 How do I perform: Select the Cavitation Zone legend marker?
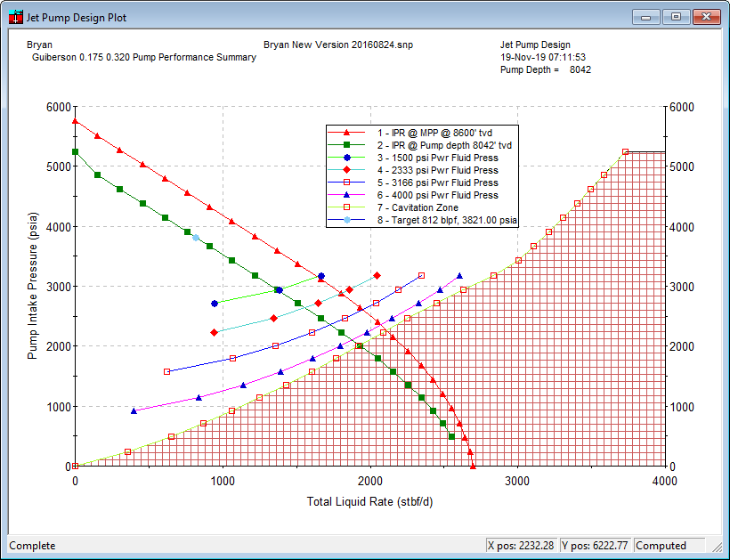[x=345, y=207]
